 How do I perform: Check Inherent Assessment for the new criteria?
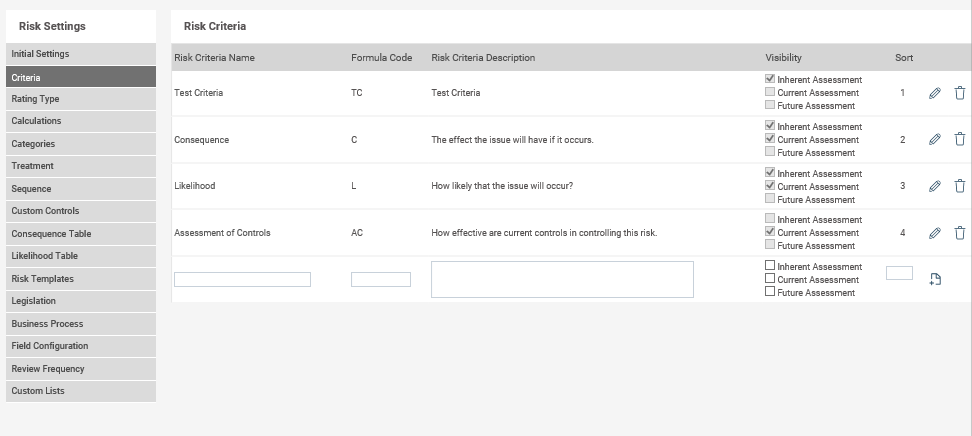click(770, 265)
